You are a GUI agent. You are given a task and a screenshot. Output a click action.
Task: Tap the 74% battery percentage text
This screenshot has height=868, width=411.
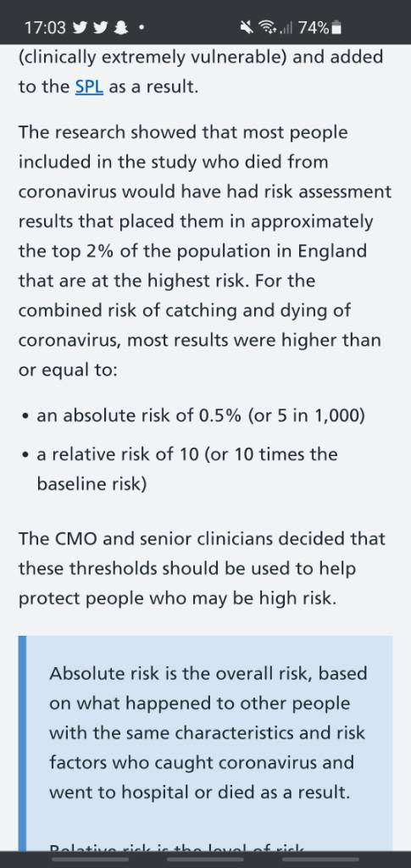click(x=314, y=27)
